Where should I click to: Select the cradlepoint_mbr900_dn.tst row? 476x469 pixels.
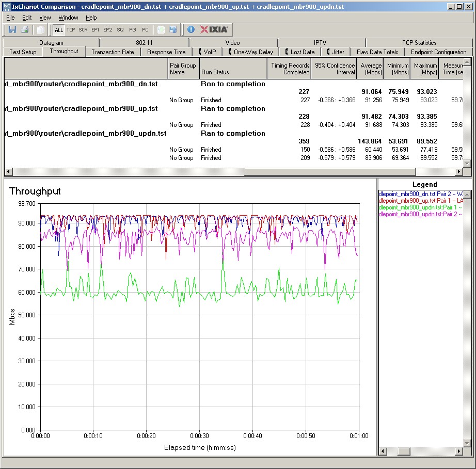tap(234, 84)
